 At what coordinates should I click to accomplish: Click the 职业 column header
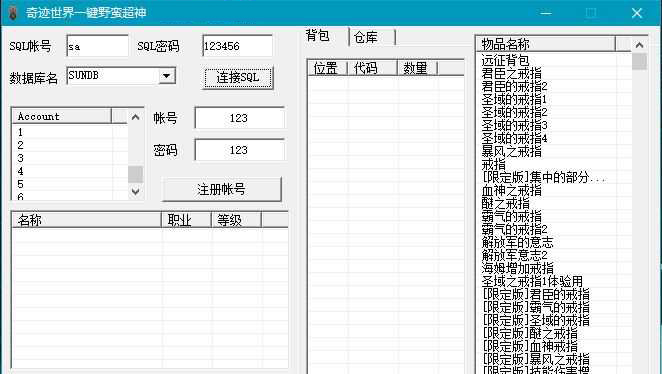(x=186, y=220)
